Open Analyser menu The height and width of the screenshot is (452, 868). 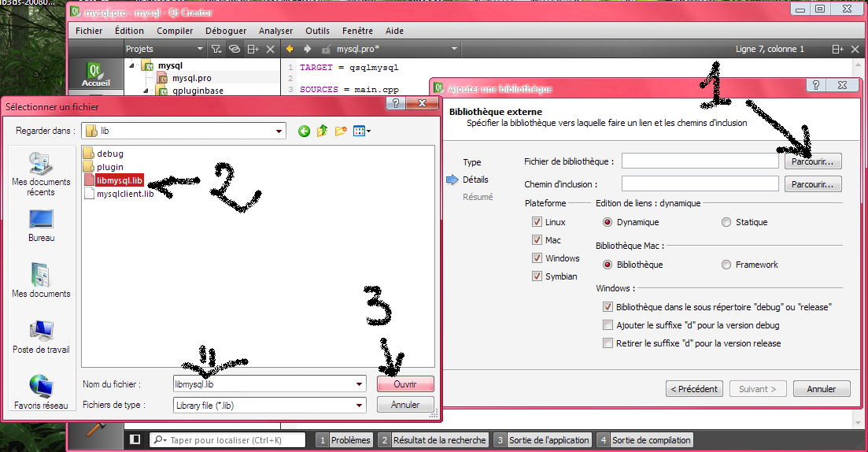point(275,31)
